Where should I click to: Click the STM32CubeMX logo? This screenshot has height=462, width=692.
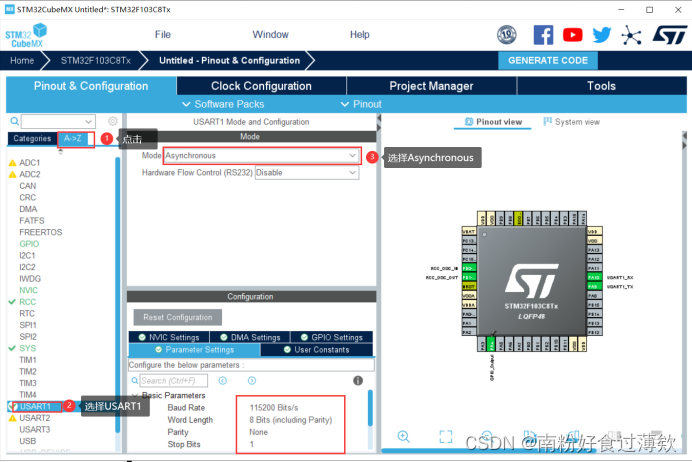[x=26, y=35]
